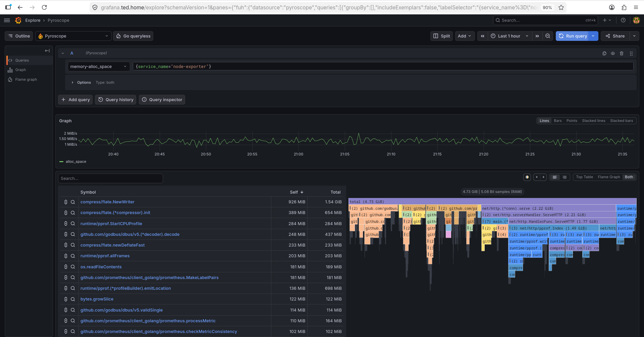644x337 pixels.
Task: Set flame graph text alignment to left
Action: click(555, 177)
